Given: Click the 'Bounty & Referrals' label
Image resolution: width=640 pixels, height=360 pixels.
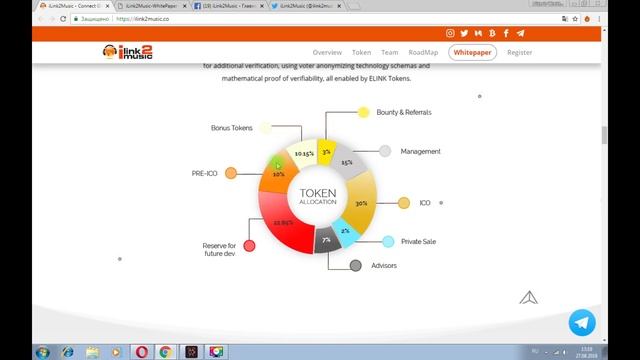Looking at the screenshot, I should pyautogui.click(x=404, y=112).
